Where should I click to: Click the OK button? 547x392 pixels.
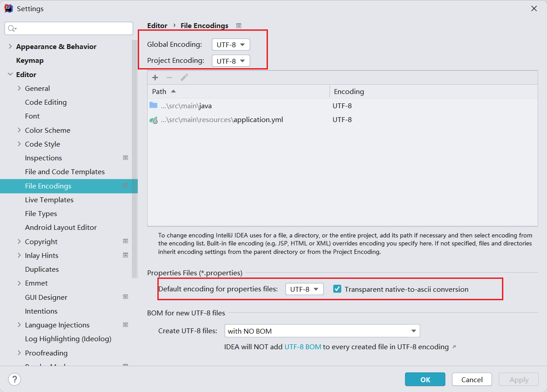425,380
